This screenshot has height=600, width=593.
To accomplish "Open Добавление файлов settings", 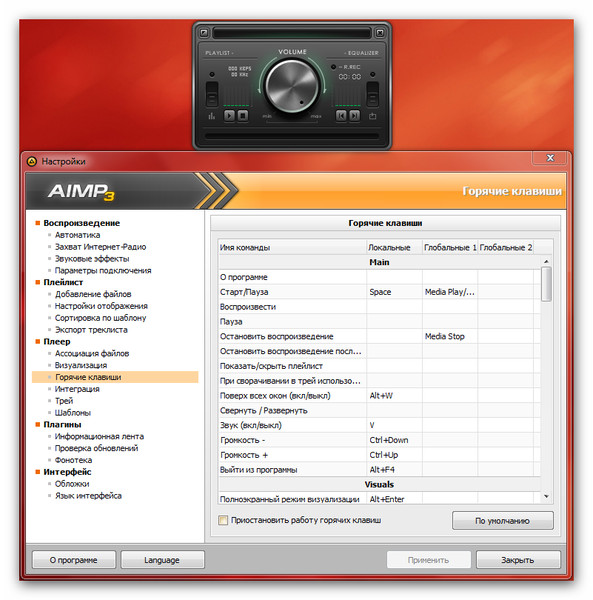I will pos(93,294).
